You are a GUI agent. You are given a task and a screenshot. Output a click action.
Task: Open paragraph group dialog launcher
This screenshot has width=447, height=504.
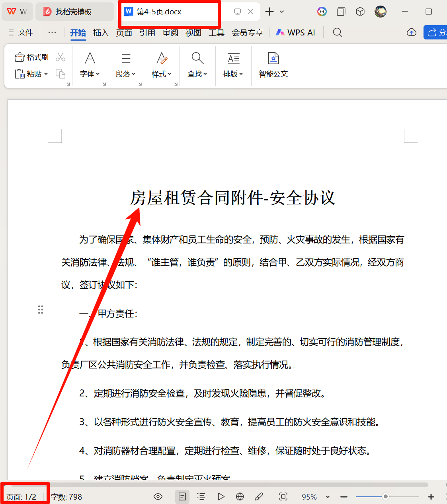click(140, 84)
